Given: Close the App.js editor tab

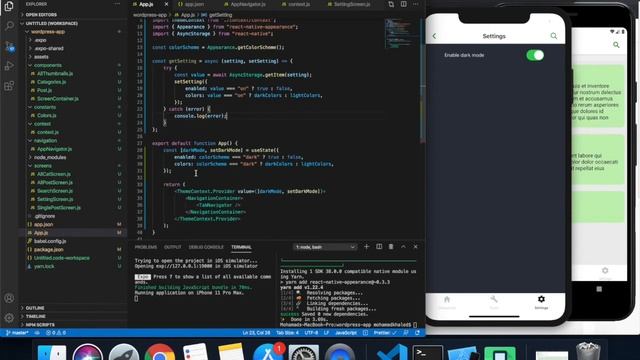Looking at the screenshot, I should [x=166, y=4].
